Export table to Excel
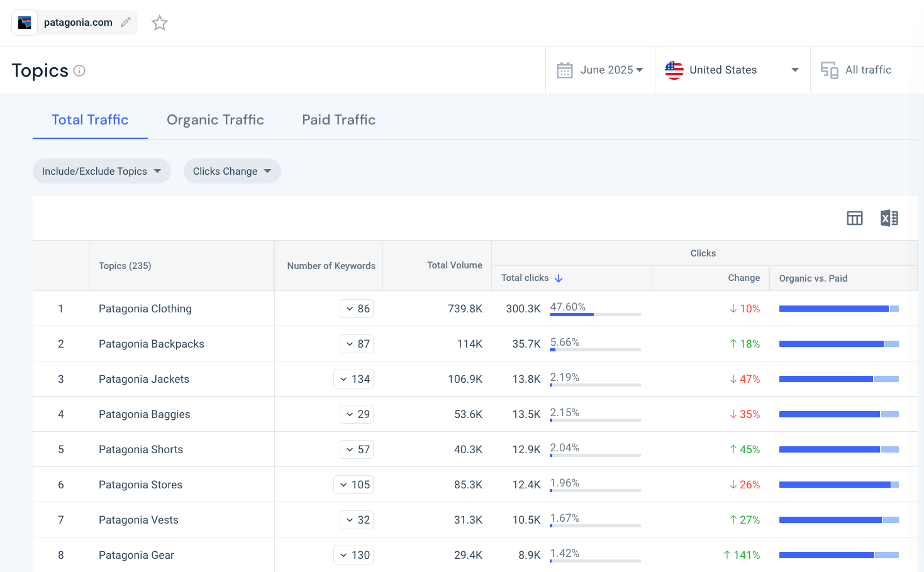Viewport: 924px width, 572px height. tap(889, 218)
